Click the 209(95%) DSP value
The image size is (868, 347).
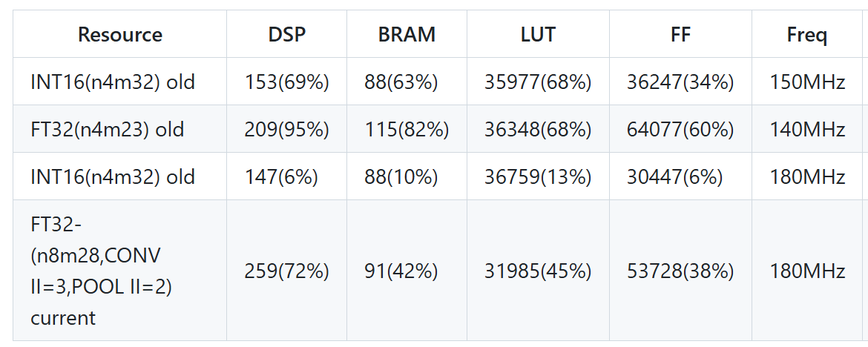pyautogui.click(x=286, y=130)
